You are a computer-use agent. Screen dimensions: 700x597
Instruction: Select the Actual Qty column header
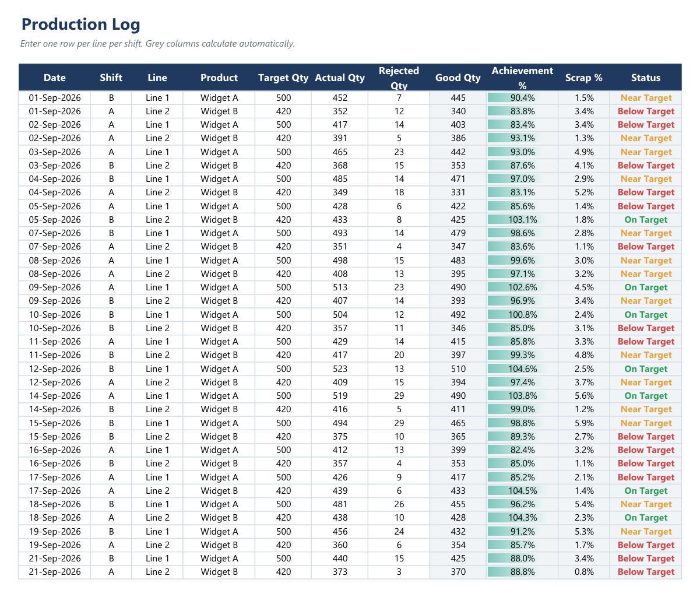pyautogui.click(x=340, y=78)
